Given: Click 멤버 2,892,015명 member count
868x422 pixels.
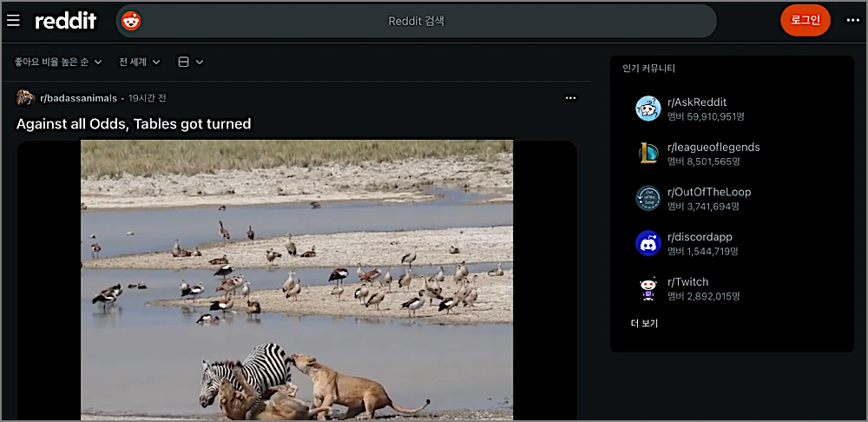Looking at the screenshot, I should click(x=704, y=296).
